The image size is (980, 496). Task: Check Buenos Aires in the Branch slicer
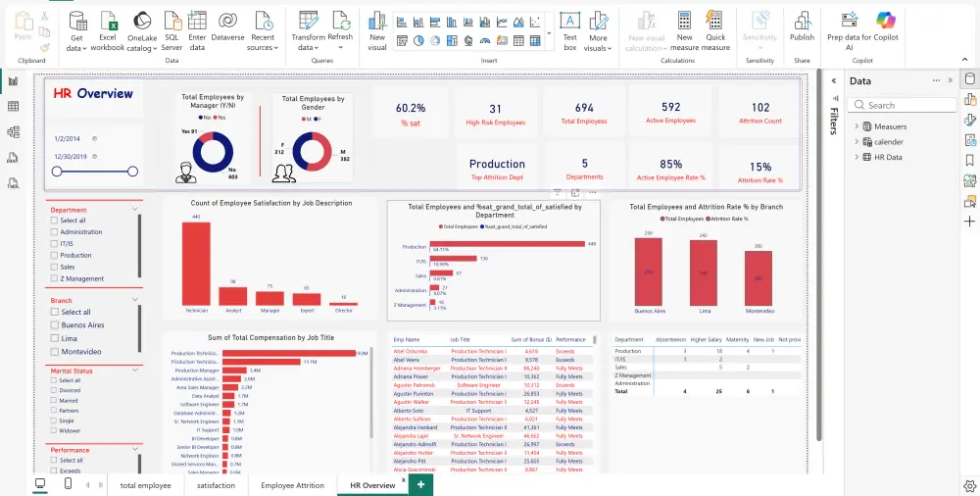(55, 325)
